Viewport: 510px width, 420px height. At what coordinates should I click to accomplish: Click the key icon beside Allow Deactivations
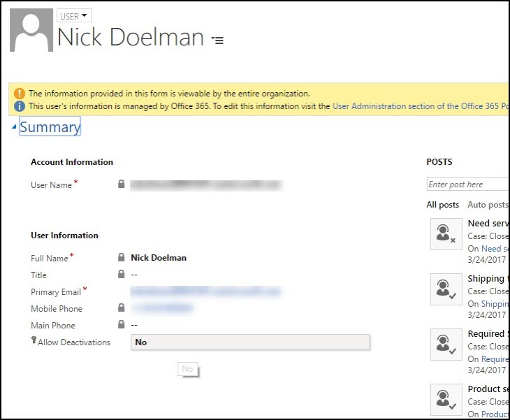[x=34, y=341]
